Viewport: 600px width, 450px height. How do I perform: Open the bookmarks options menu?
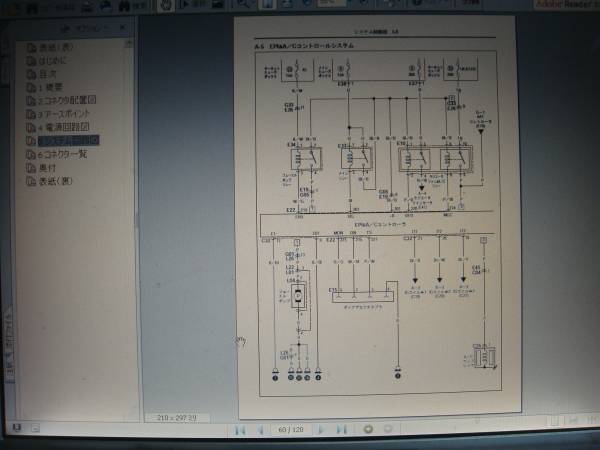pos(86,28)
